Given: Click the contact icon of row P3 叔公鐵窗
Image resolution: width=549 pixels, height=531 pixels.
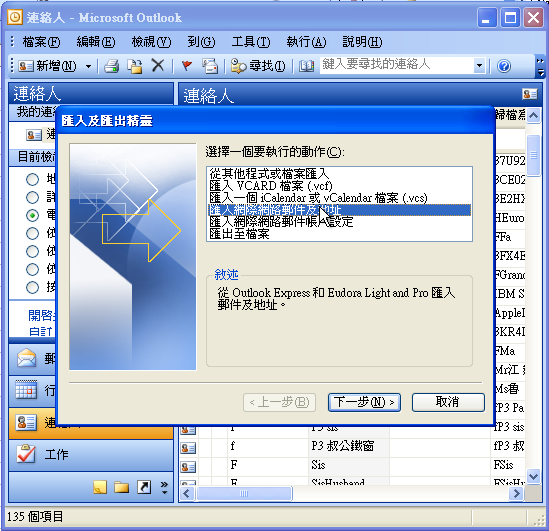Looking at the screenshot, I should 188,447.
